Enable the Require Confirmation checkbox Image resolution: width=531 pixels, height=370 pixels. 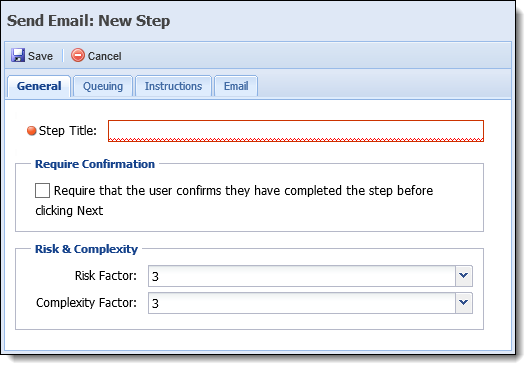[x=42, y=190]
